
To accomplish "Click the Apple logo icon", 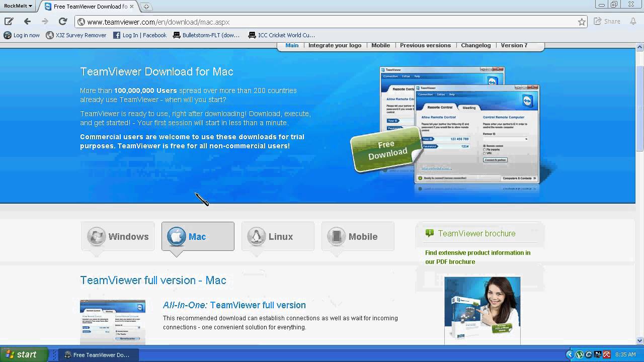I will pyautogui.click(x=176, y=236).
